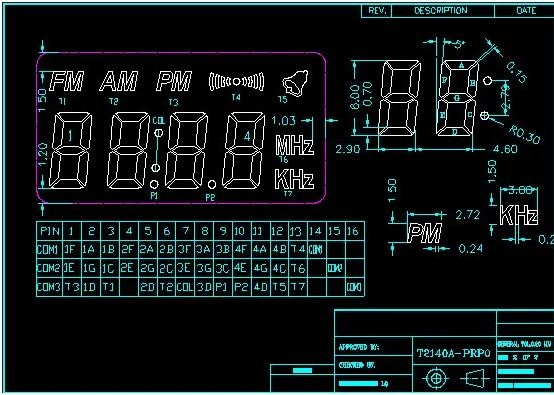
Task: Click the PIN header cell in the table
Action: [50, 231]
